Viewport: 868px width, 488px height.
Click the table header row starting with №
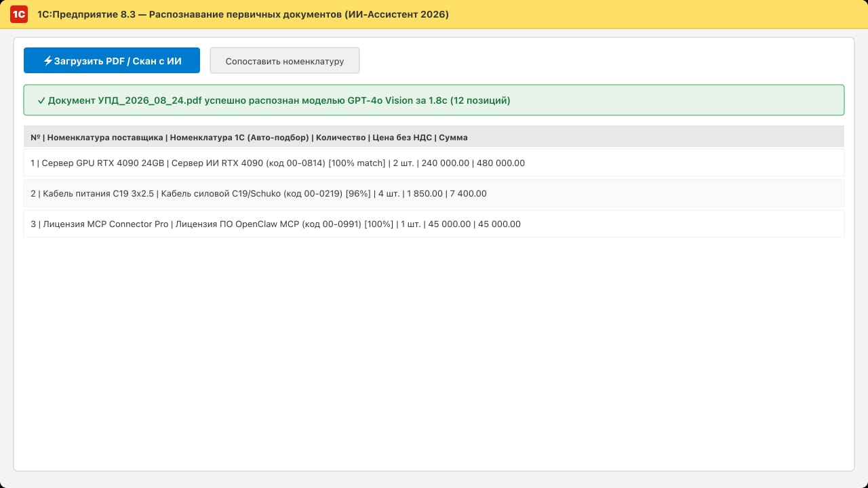(434, 137)
